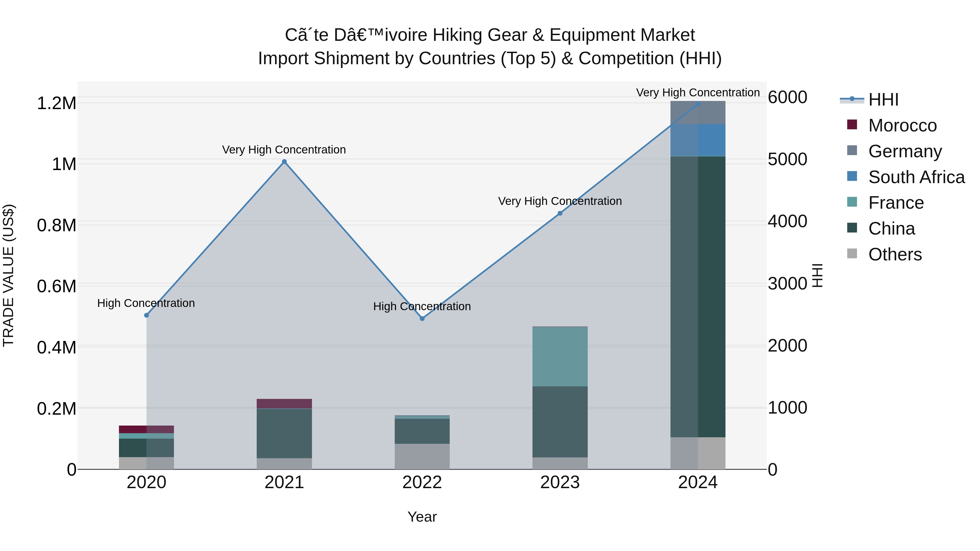This screenshot has height=551, width=980.
Task: Click the Germany slate-gray legend swatch
Action: coord(852,150)
